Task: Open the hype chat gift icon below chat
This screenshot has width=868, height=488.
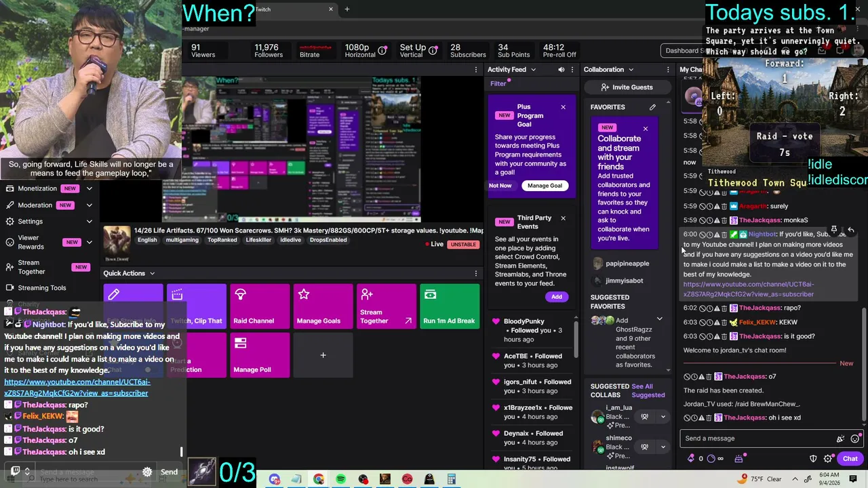Action: (x=738, y=459)
